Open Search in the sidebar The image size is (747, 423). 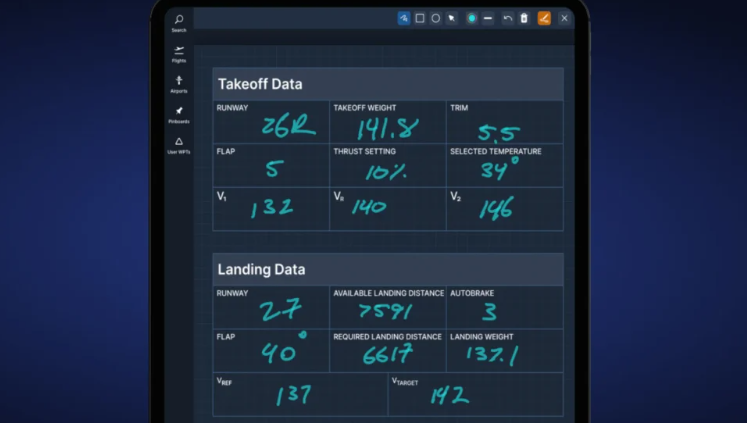[x=179, y=22]
